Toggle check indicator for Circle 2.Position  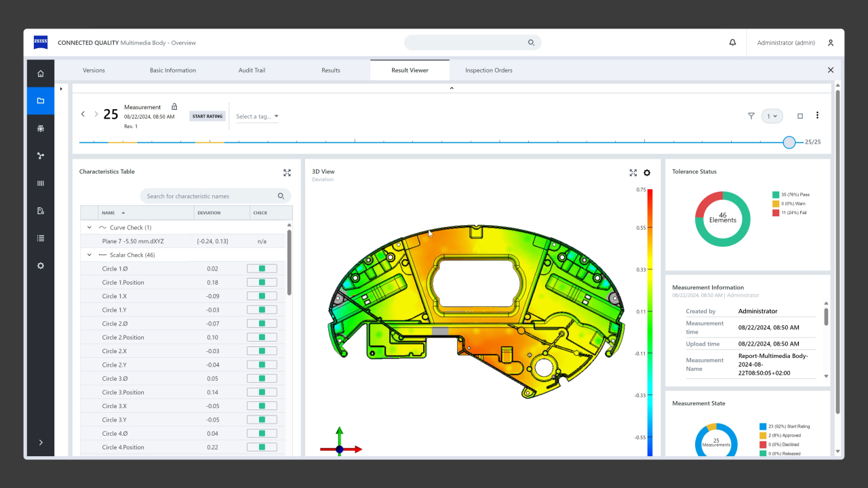pyautogui.click(x=262, y=337)
